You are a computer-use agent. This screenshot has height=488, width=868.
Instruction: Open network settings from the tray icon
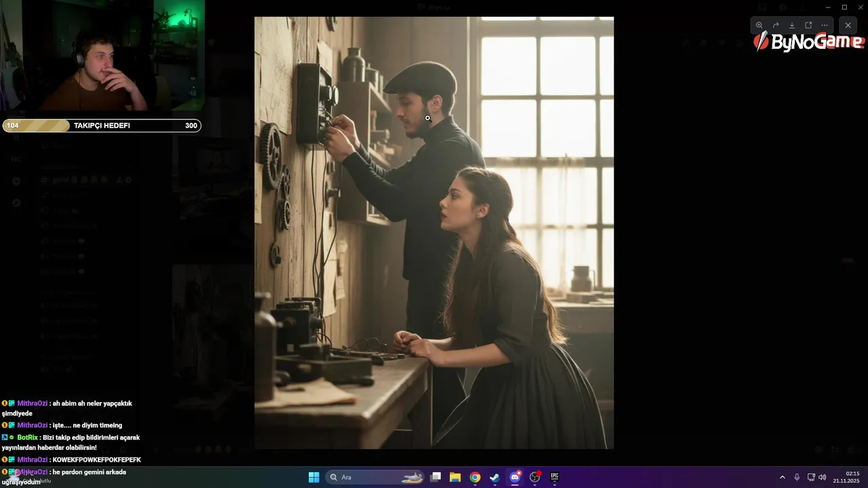point(811,477)
